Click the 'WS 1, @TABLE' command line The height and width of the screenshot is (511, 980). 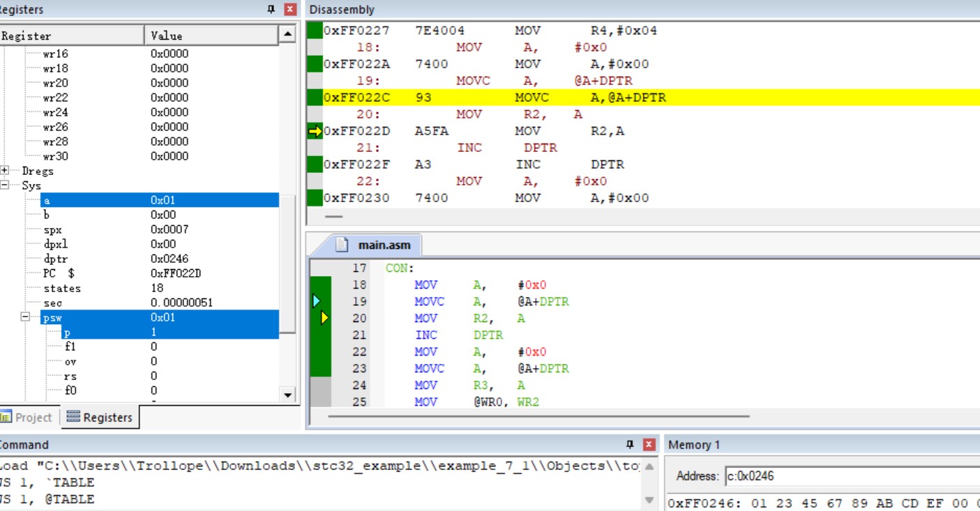click(x=47, y=499)
